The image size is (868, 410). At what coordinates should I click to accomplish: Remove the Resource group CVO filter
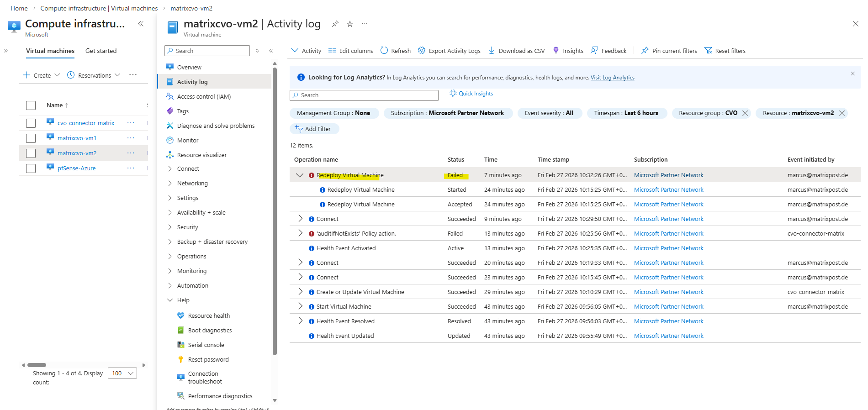coord(745,113)
